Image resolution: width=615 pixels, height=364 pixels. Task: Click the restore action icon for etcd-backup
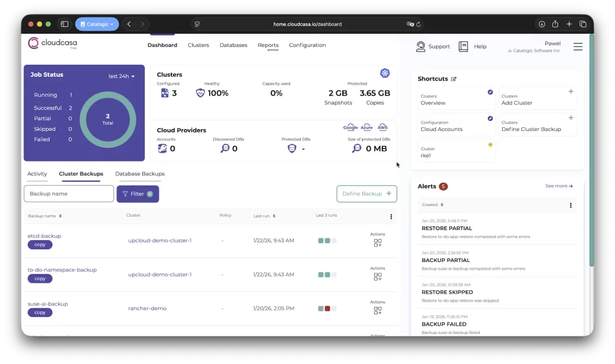pos(378,243)
